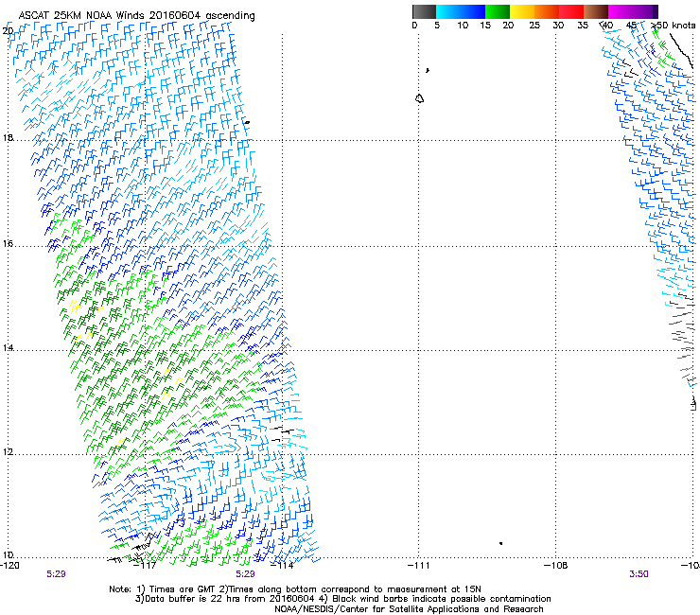Screen dimensions: 700x615
Task: Click the orange 25-30 knots color segment
Action: coord(547,11)
